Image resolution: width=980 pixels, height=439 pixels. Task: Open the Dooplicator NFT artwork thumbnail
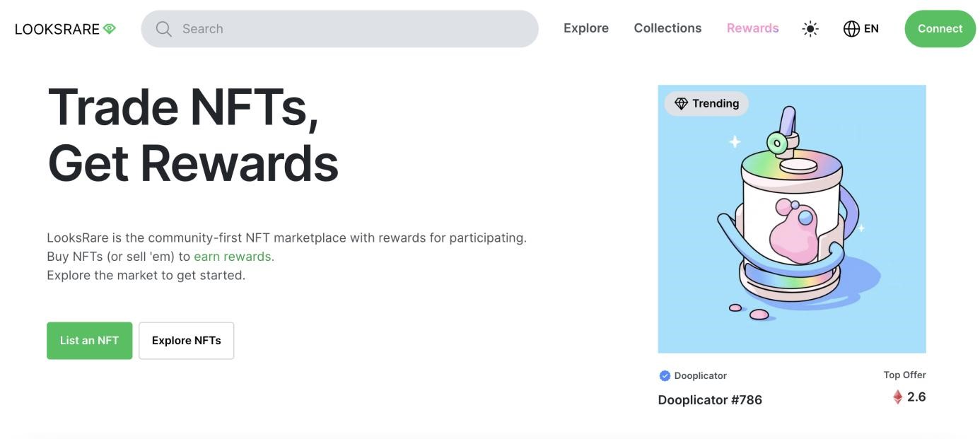tap(791, 219)
